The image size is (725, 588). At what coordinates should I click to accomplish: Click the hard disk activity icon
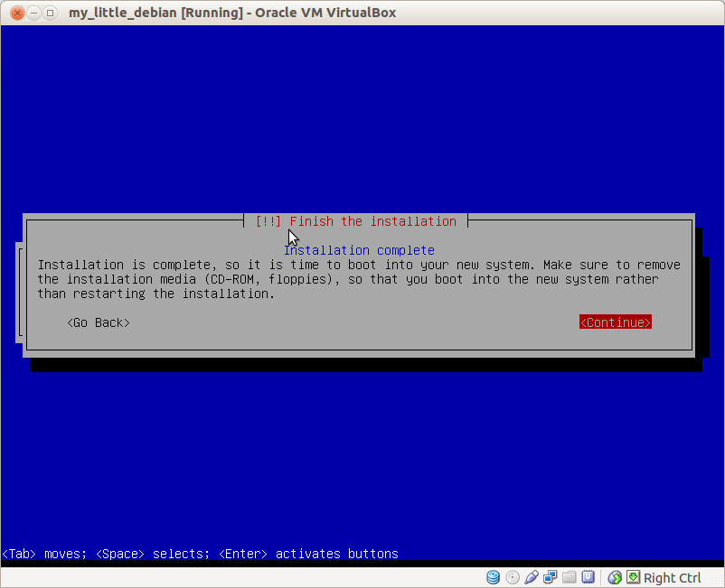(x=493, y=577)
